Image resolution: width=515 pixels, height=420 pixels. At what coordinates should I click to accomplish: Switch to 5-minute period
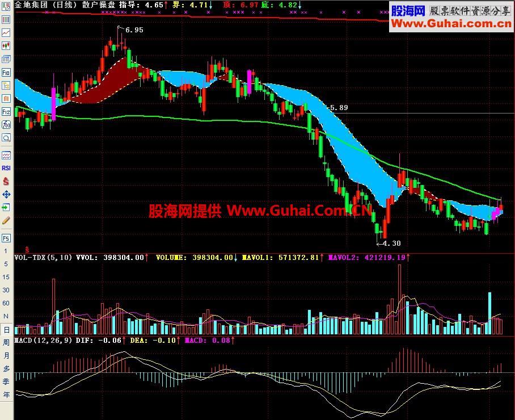pyautogui.click(x=6, y=264)
